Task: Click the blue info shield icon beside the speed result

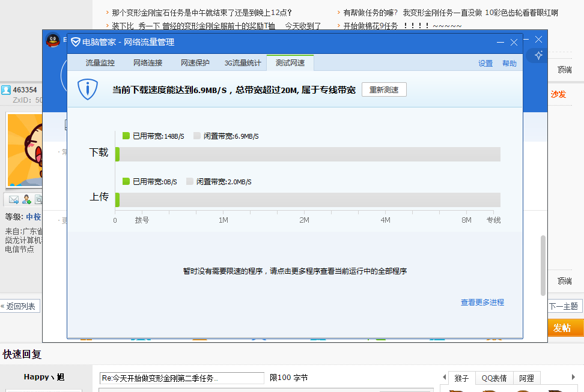Action: pyautogui.click(x=88, y=89)
